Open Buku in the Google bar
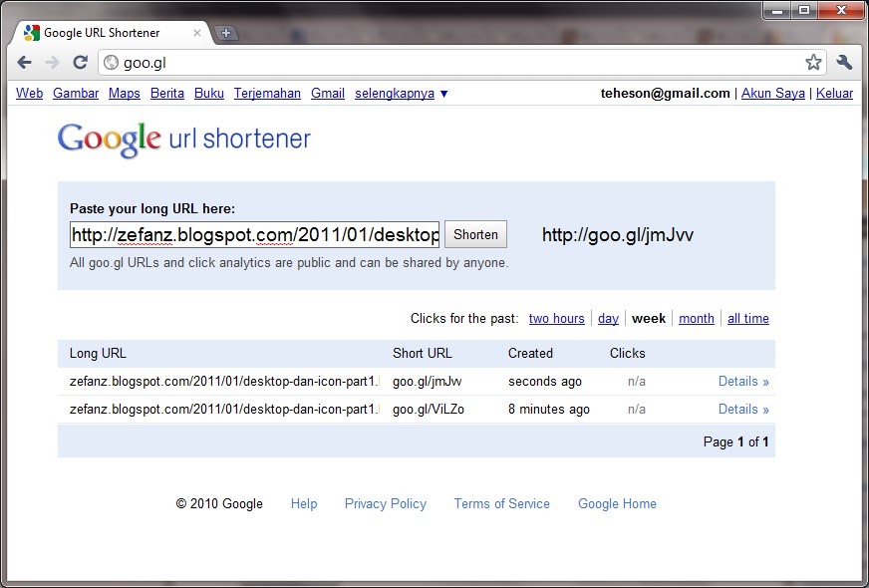The image size is (869, 588). click(209, 93)
